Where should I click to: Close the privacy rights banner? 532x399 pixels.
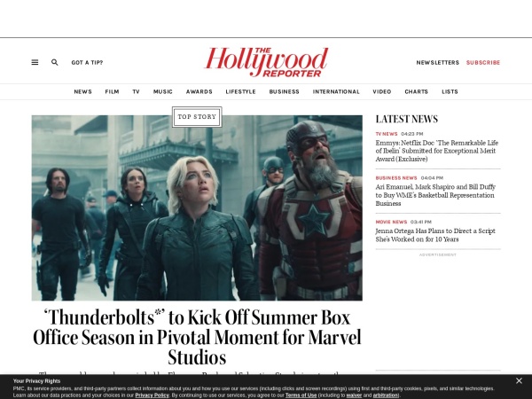(x=519, y=380)
